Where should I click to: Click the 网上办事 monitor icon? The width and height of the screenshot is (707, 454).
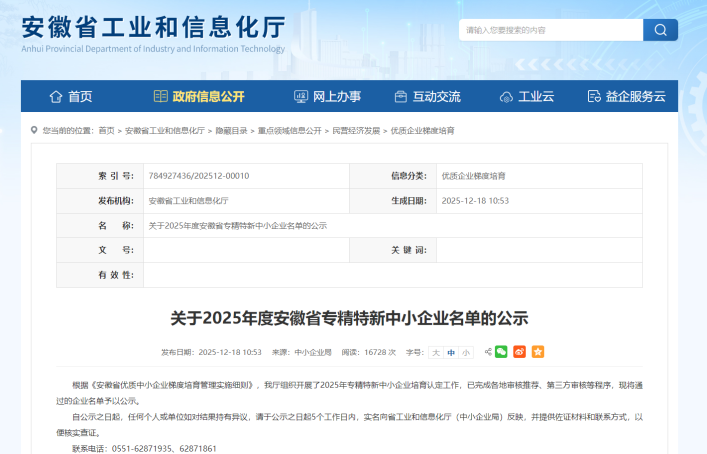301,97
